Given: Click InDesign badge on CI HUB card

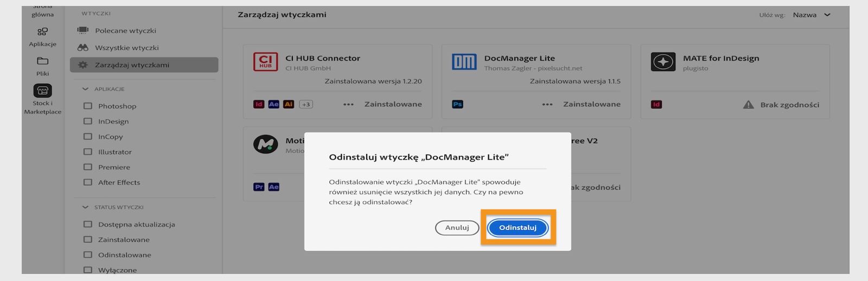Looking at the screenshot, I should pyautogui.click(x=259, y=104).
